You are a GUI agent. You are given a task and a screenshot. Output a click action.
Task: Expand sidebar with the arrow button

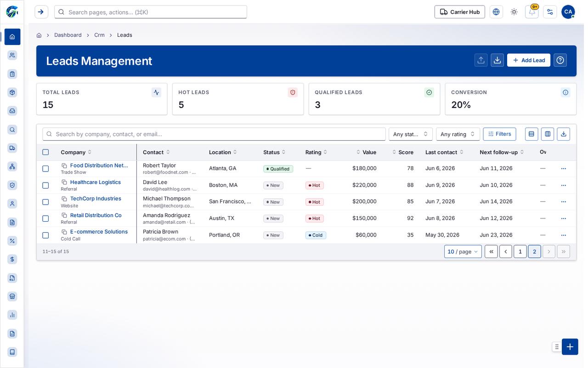[41, 12]
